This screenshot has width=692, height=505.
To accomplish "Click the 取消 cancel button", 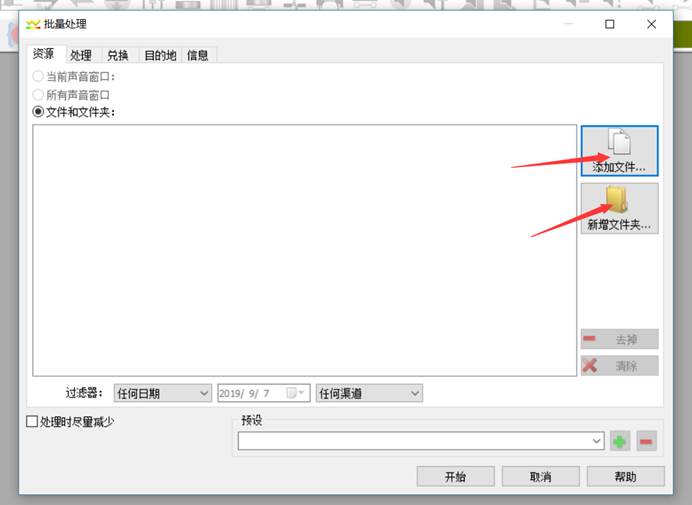I will 541,476.
